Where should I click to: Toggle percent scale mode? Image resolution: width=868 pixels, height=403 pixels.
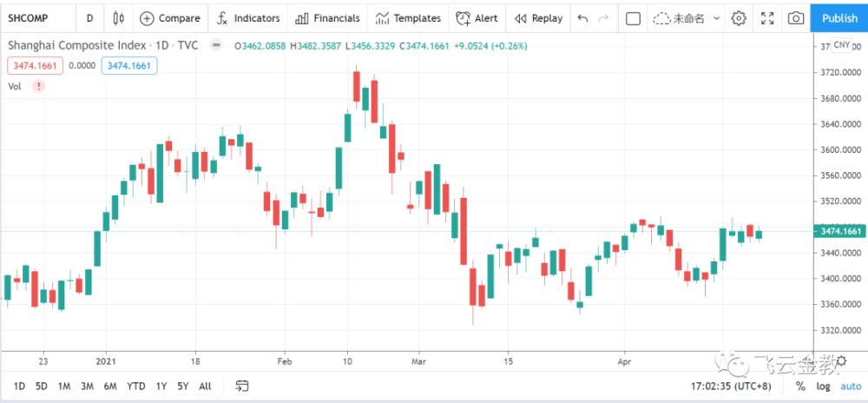tap(800, 386)
